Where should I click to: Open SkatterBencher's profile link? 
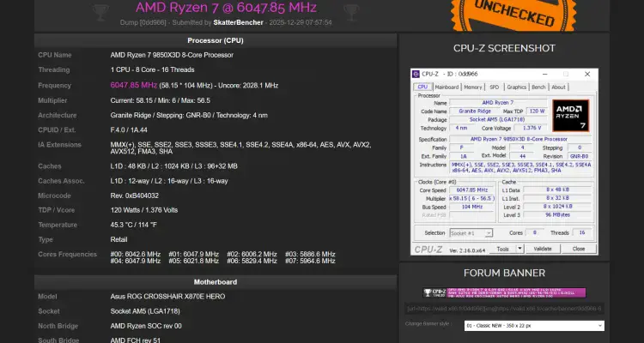click(x=238, y=22)
